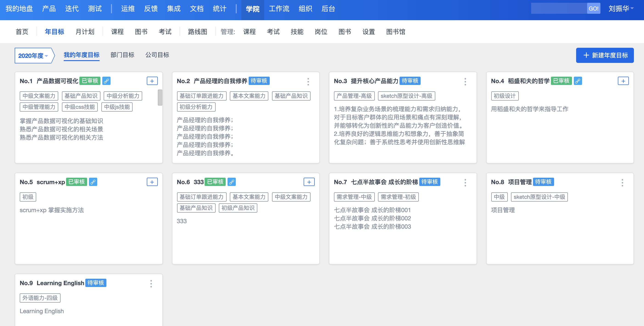Screen dimensions: 644x326
Task: Click the 新建年度目标 button
Action: (x=605, y=55)
